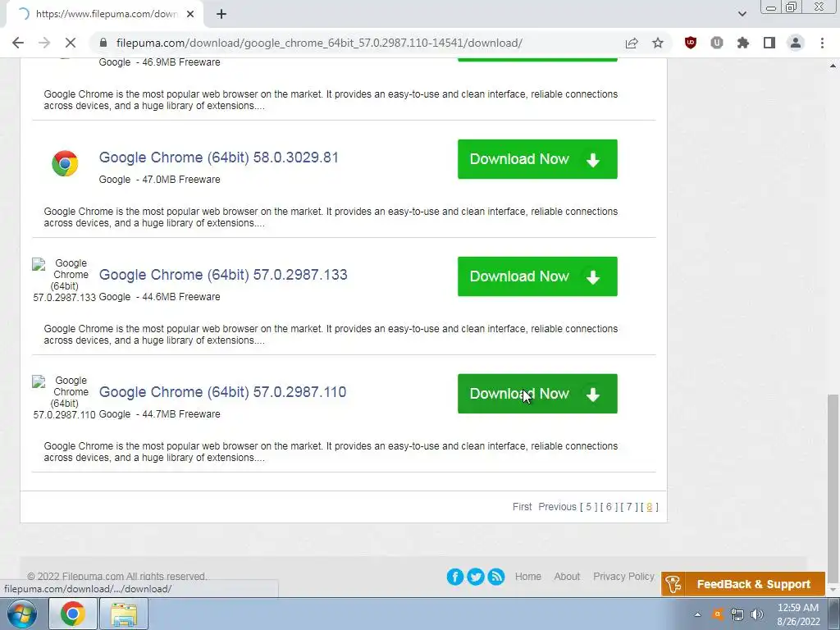
Task: Click the page scrollbar thumb
Action: click(x=833, y=490)
